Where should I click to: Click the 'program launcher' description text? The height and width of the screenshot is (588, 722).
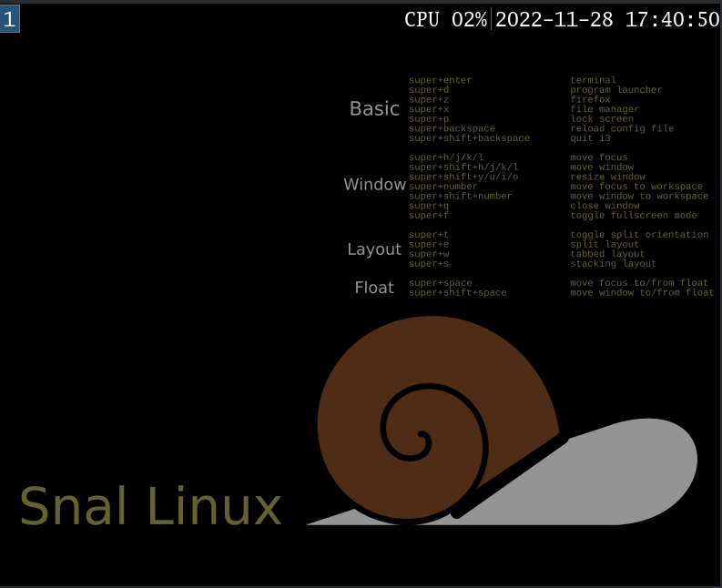[x=615, y=90]
